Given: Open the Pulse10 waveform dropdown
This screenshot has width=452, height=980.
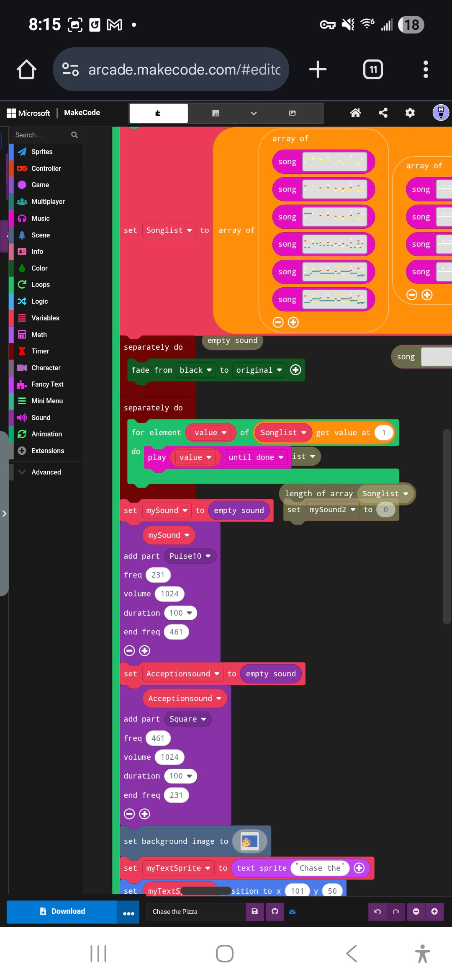Looking at the screenshot, I should click(x=190, y=556).
